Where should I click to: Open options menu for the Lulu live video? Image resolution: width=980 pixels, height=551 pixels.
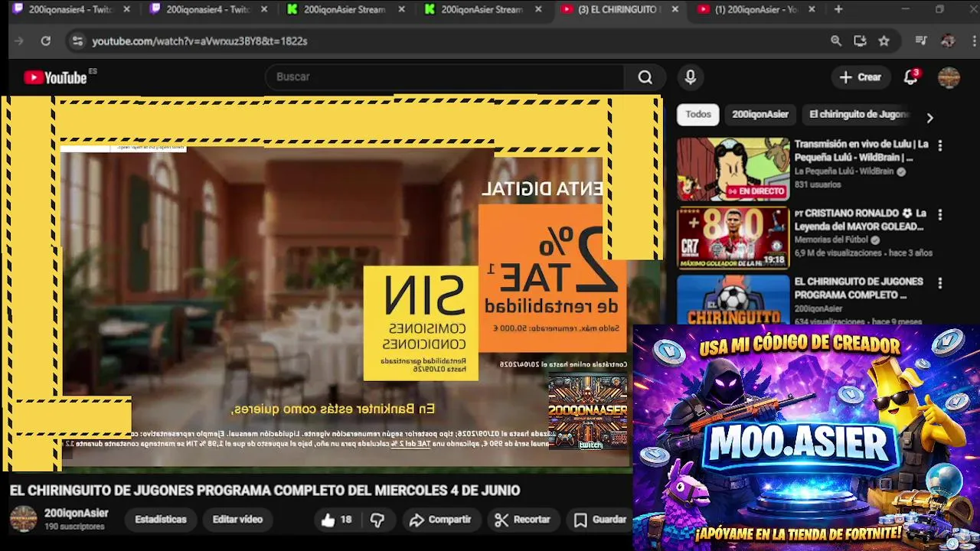(x=940, y=145)
